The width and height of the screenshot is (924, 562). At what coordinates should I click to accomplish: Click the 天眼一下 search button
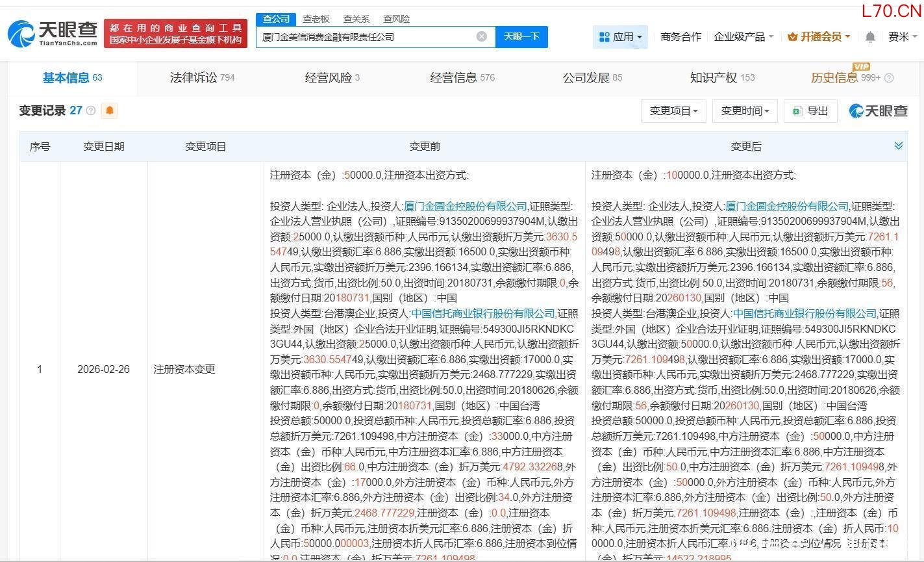click(x=521, y=36)
